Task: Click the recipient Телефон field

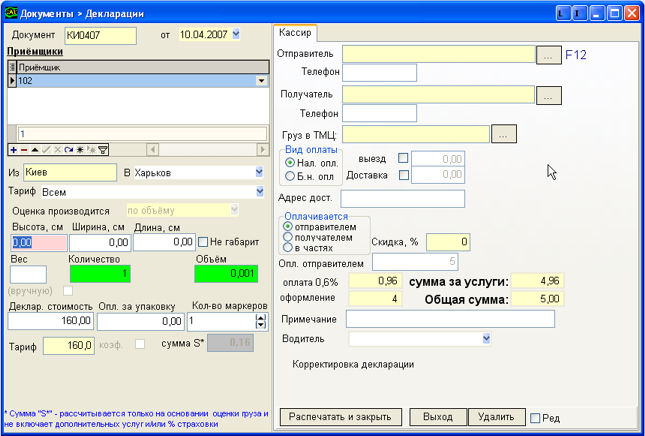Action: pos(379,113)
